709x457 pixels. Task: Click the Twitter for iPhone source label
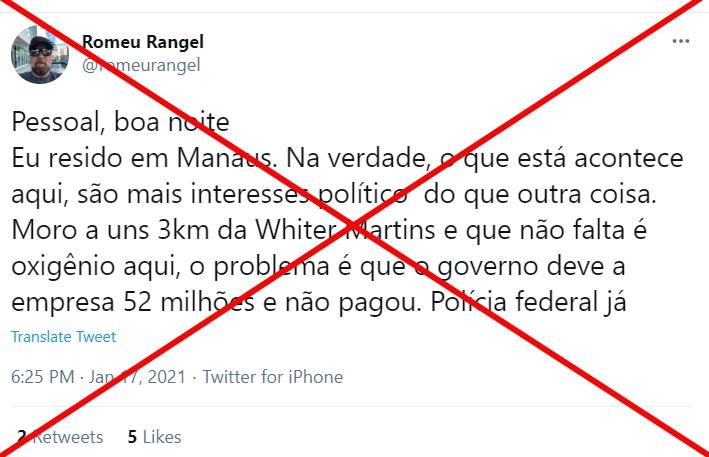pos(273,377)
